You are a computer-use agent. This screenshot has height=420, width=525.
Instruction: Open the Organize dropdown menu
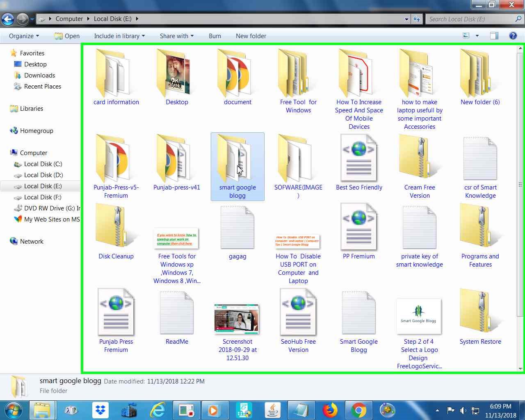click(x=24, y=36)
